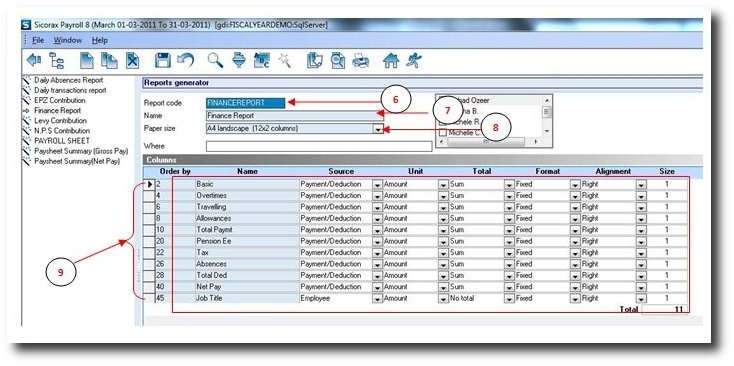Expand the Paper size dropdown
The image size is (734, 366).
[x=378, y=129]
